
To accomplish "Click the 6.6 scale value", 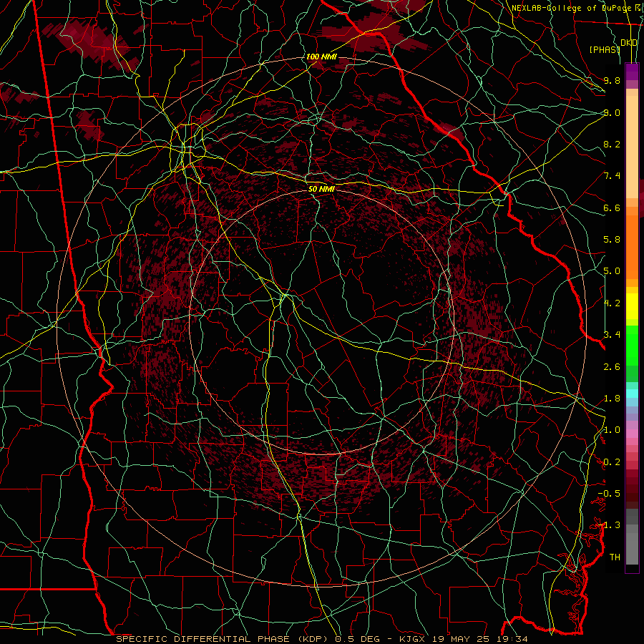I will [612, 208].
